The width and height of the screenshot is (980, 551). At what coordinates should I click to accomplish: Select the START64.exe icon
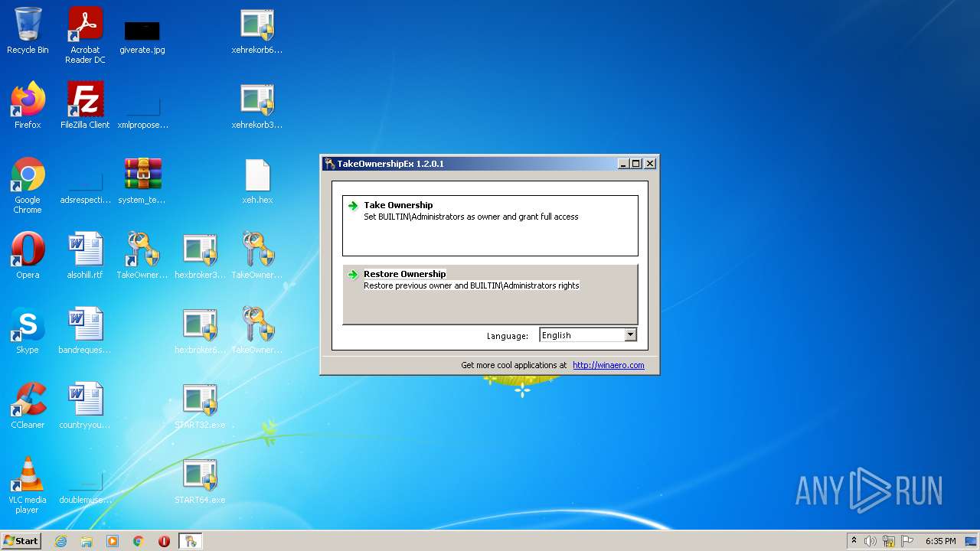[x=200, y=481]
